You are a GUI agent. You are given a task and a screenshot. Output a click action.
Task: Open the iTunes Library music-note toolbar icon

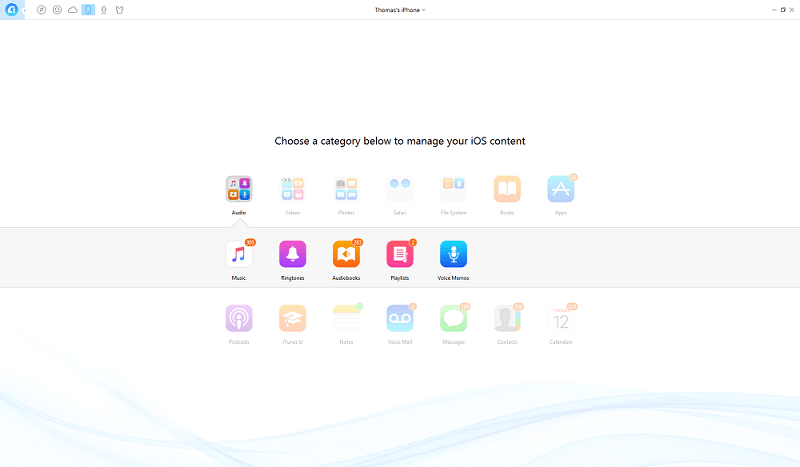[42, 10]
